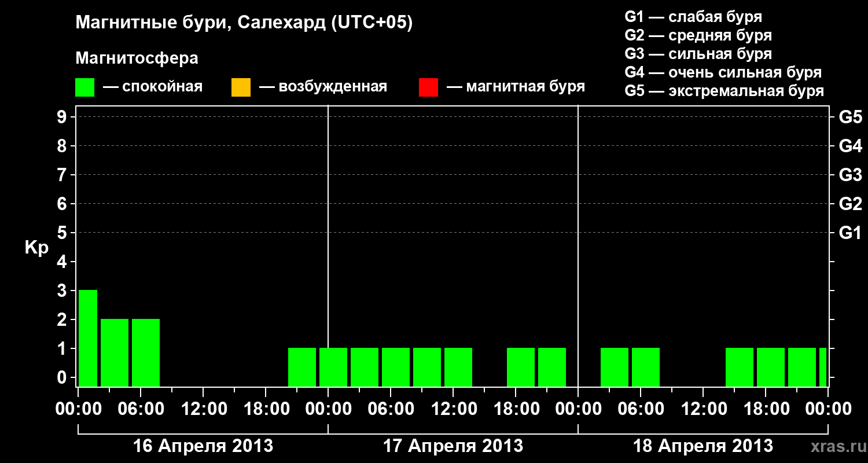Click the green 'спокойная' legend swatch

point(85,87)
